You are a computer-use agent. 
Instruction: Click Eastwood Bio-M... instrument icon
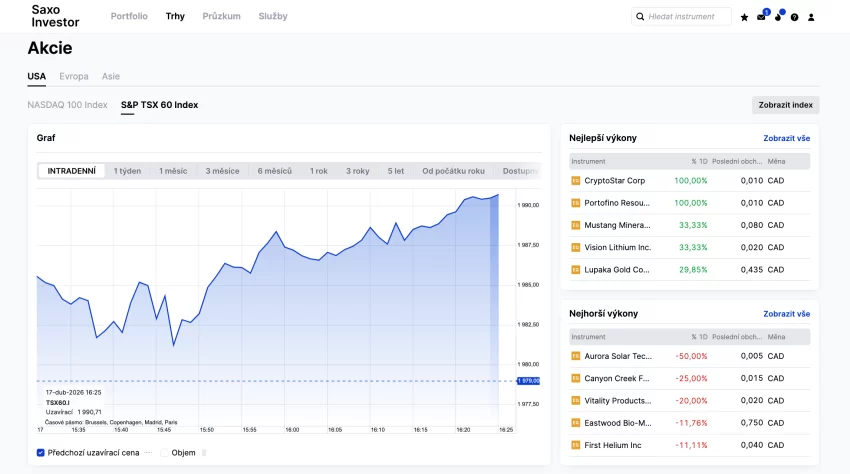coord(576,423)
